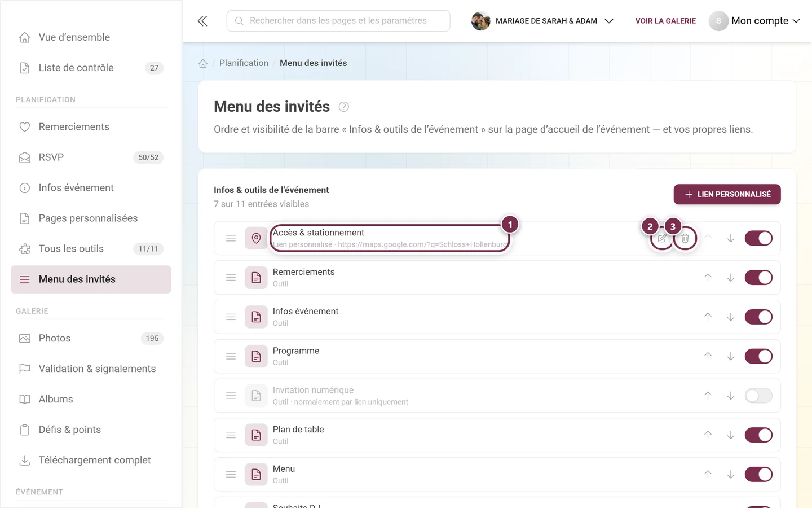This screenshot has height=508, width=812.
Task: Click drag handle of Plan de table row
Action: [231, 435]
